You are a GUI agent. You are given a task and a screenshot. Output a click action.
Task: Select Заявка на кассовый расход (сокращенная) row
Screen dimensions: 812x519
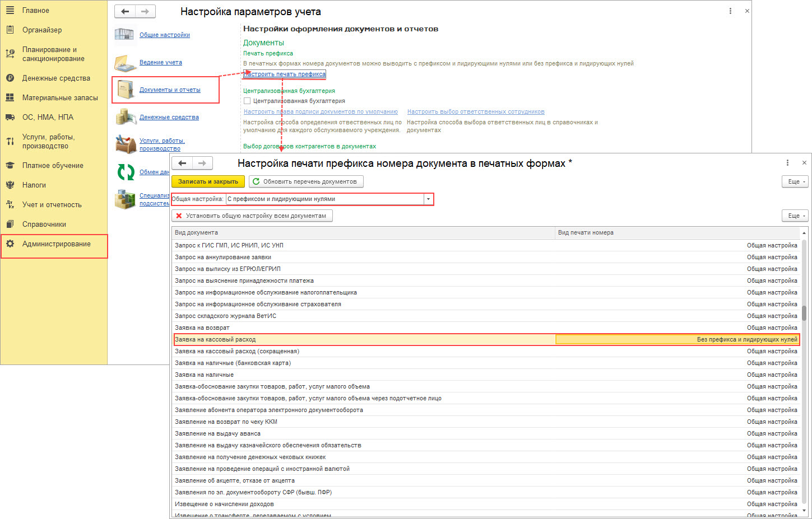pyautogui.click(x=486, y=351)
